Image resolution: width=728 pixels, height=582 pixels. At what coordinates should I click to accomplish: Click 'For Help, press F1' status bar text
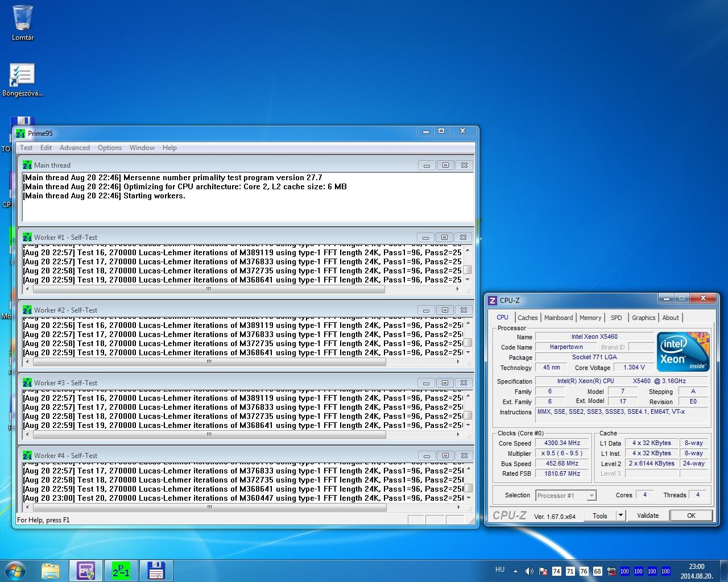[43, 519]
